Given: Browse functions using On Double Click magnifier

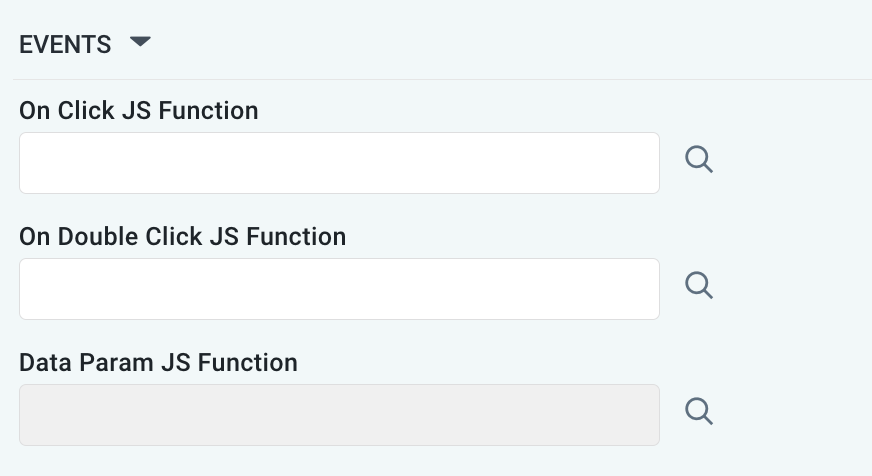Looking at the screenshot, I should [699, 286].
